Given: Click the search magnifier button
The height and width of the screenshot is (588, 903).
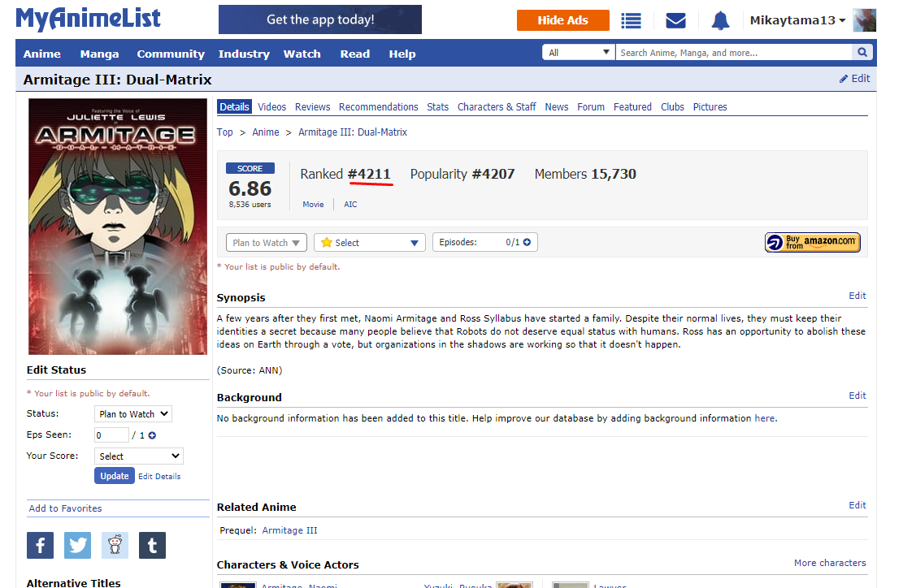Looking at the screenshot, I should (862, 53).
